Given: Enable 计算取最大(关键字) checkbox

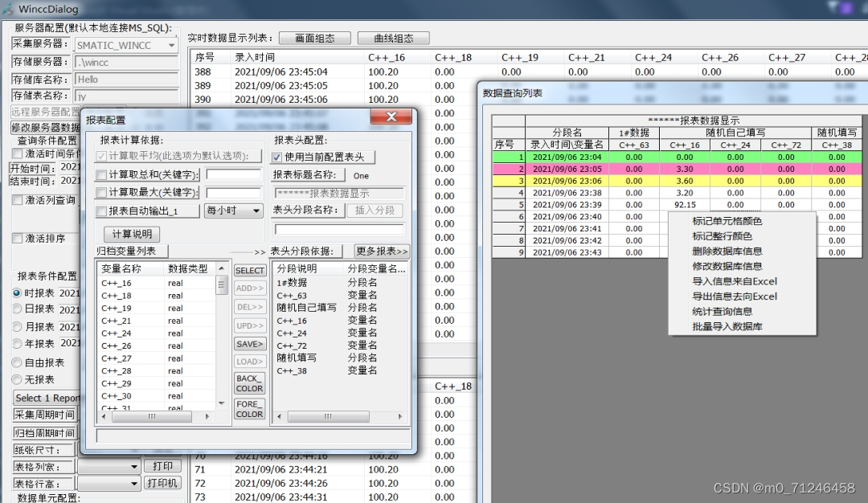Looking at the screenshot, I should coord(101,193).
